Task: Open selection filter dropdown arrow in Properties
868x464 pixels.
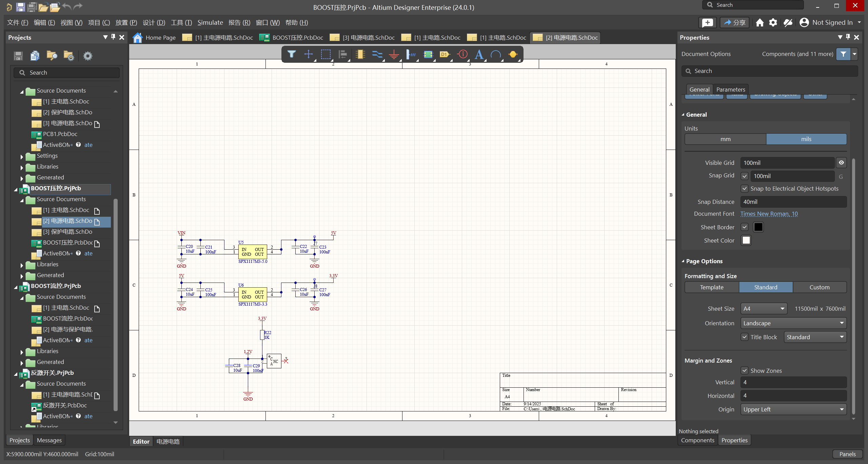Action: [854, 54]
